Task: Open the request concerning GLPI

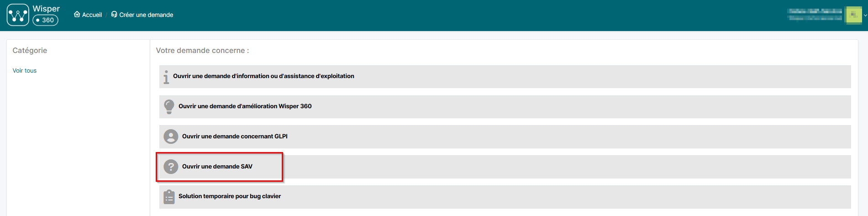Action: tap(505, 137)
